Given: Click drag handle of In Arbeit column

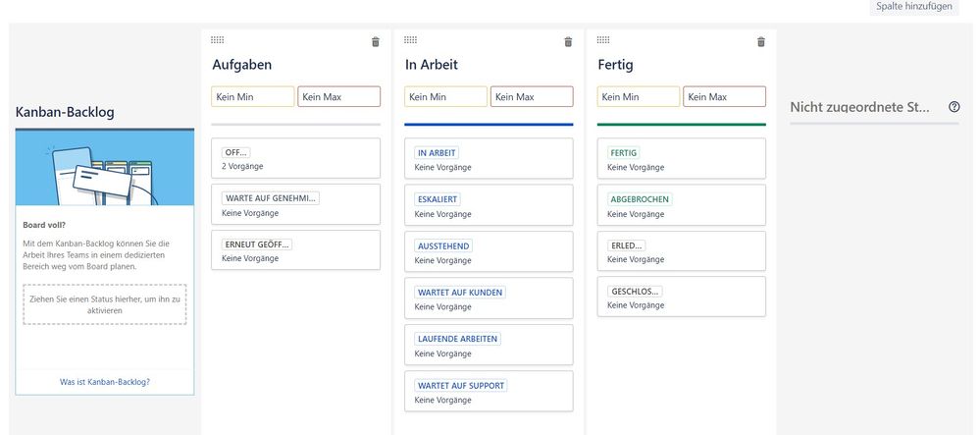Looking at the screenshot, I should 410,40.
